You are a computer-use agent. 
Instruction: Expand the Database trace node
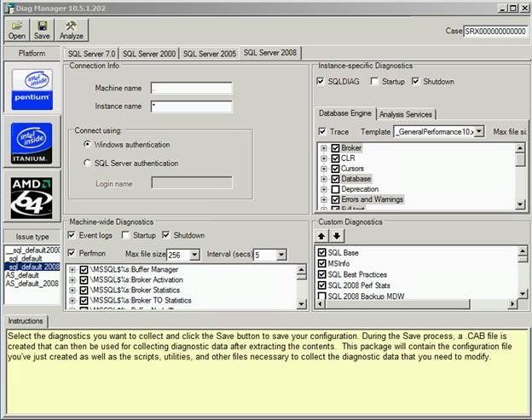[x=324, y=179]
